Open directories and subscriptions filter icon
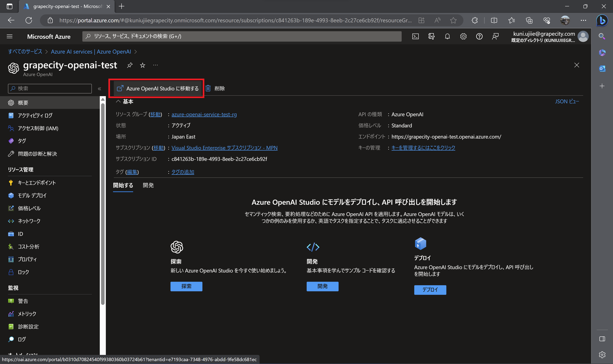Screen dimensions: 613x364 [431, 36]
